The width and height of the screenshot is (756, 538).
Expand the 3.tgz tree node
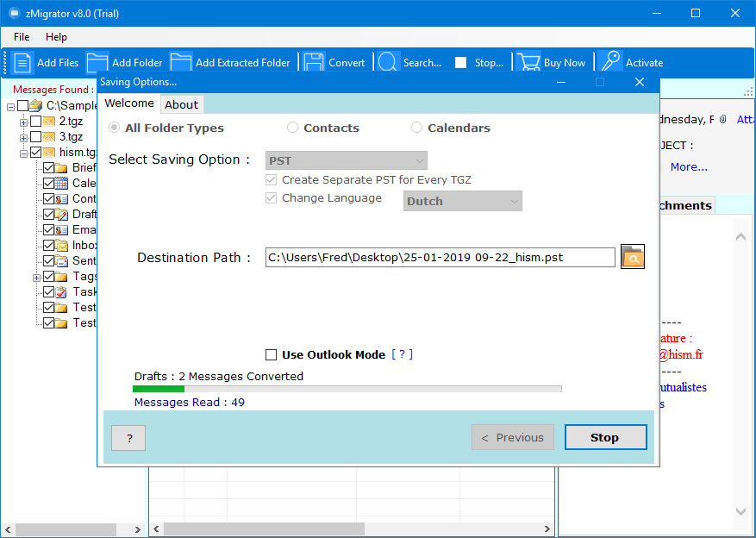point(24,137)
